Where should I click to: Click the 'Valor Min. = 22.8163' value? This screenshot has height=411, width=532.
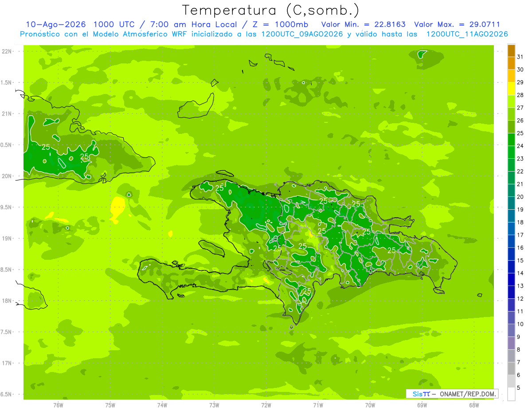[x=364, y=24]
